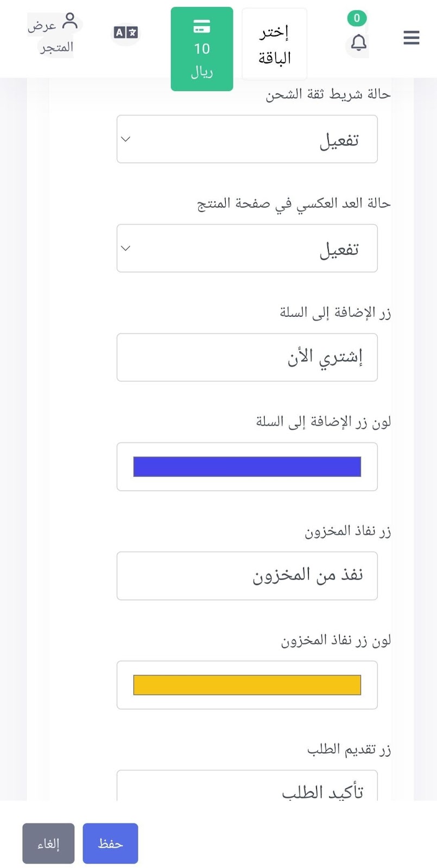Viewport: 437px width, 868px height.
Task: Click the تأكيد الطلب text field
Action: [247, 786]
